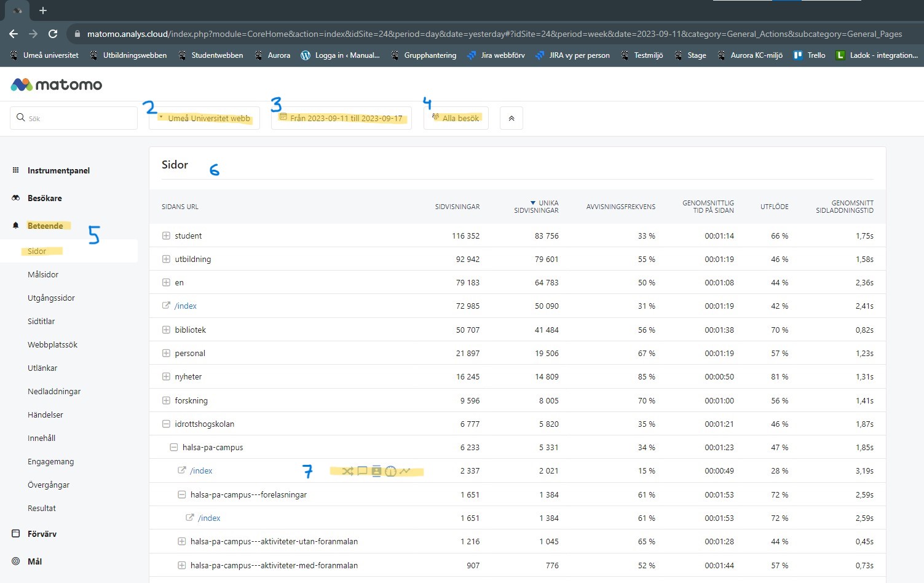Click the page performance gauge icon
Image resolution: width=924 pixels, height=583 pixels.
(390, 471)
